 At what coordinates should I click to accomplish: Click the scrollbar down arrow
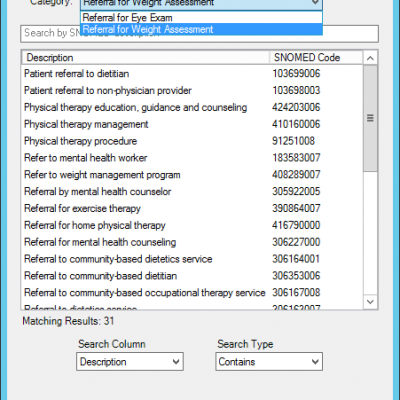tap(370, 302)
